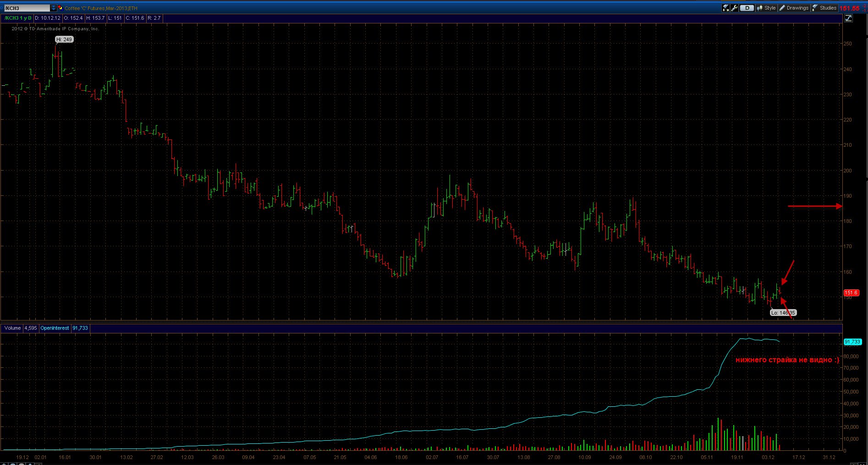Click the candlestick icon beside Style
Viewport: 868px width, 465px height.
tap(759, 8)
